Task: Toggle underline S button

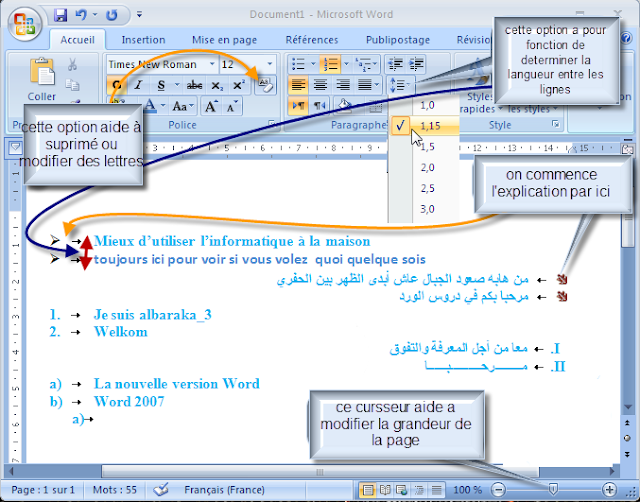Action: coord(161,85)
